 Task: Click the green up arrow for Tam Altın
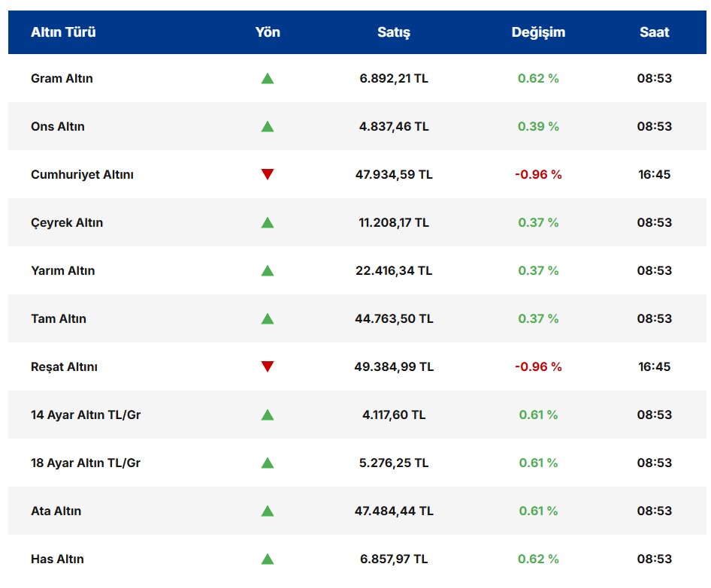(268, 318)
